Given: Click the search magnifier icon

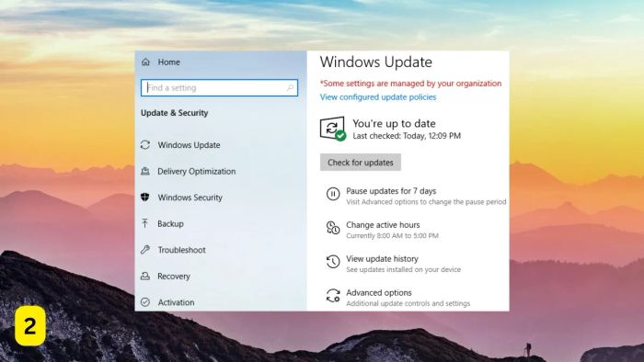Looking at the screenshot, I should [x=290, y=87].
